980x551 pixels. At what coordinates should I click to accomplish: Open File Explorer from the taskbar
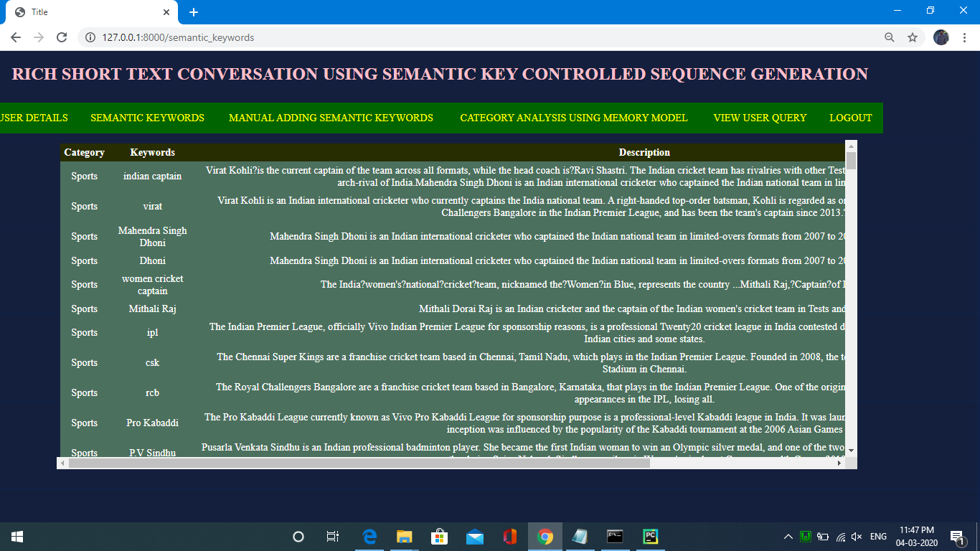405,537
